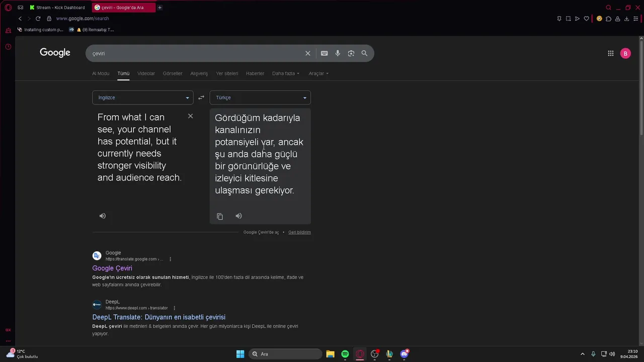Open Installing custom p... bookmark
Screen dimensions: 644x362
click(40, 30)
